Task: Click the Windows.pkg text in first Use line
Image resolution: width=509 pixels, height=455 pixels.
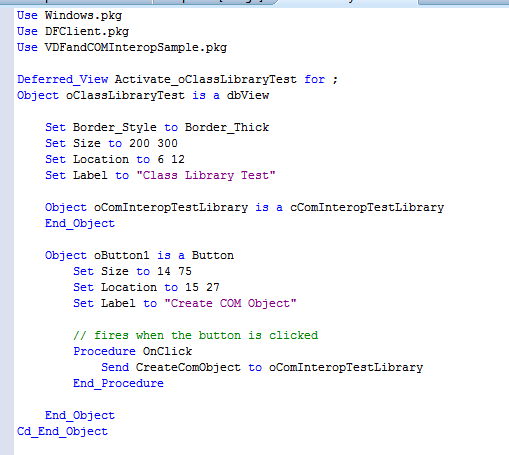Action: 83,15
